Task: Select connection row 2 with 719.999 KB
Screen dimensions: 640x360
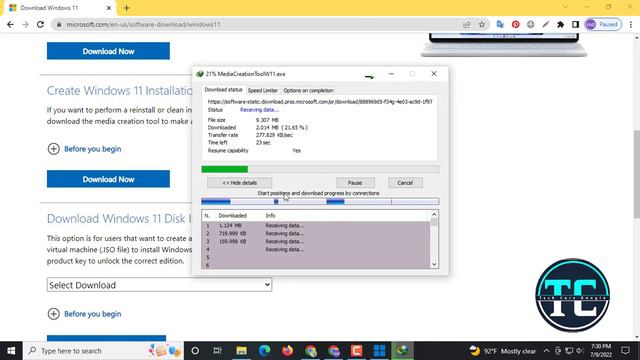Action: tap(316, 233)
